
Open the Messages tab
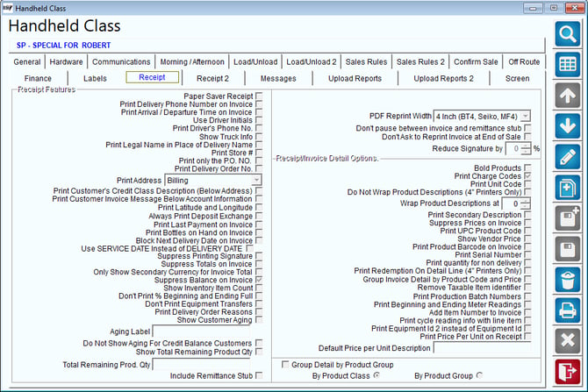click(278, 78)
